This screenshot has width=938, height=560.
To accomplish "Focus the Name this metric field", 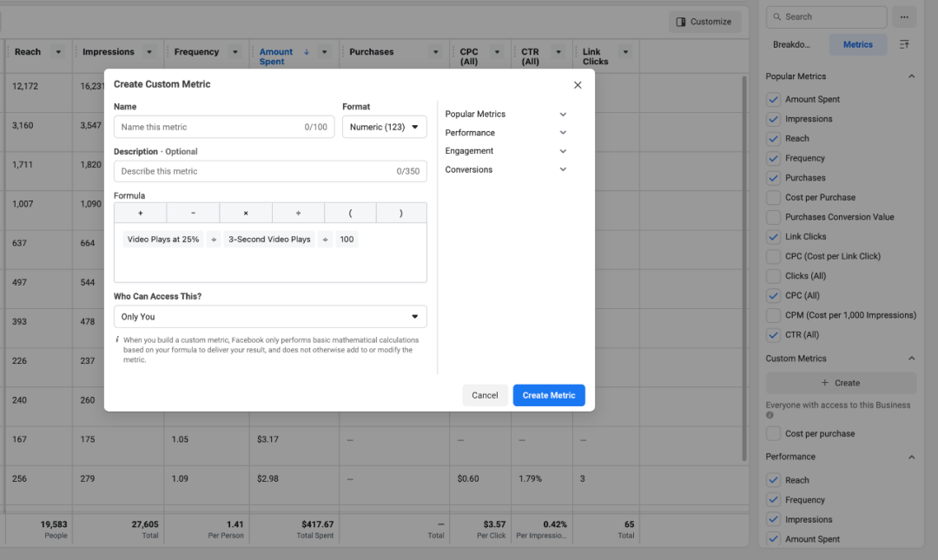I will 224,127.
